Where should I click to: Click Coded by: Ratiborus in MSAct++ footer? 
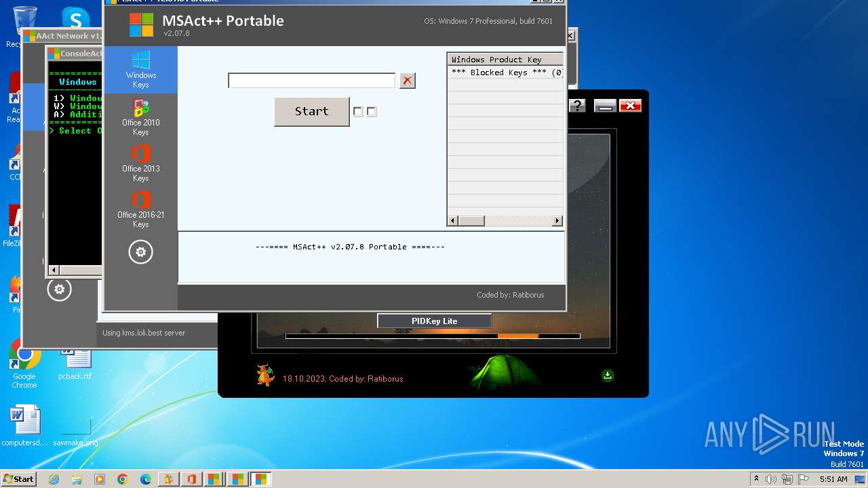coord(510,295)
